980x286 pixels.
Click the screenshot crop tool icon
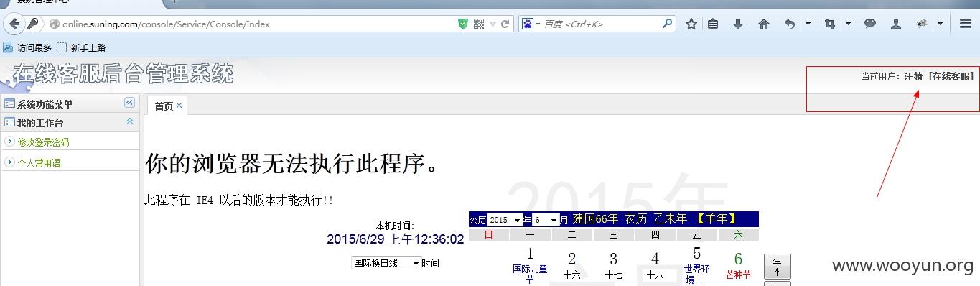click(x=830, y=24)
